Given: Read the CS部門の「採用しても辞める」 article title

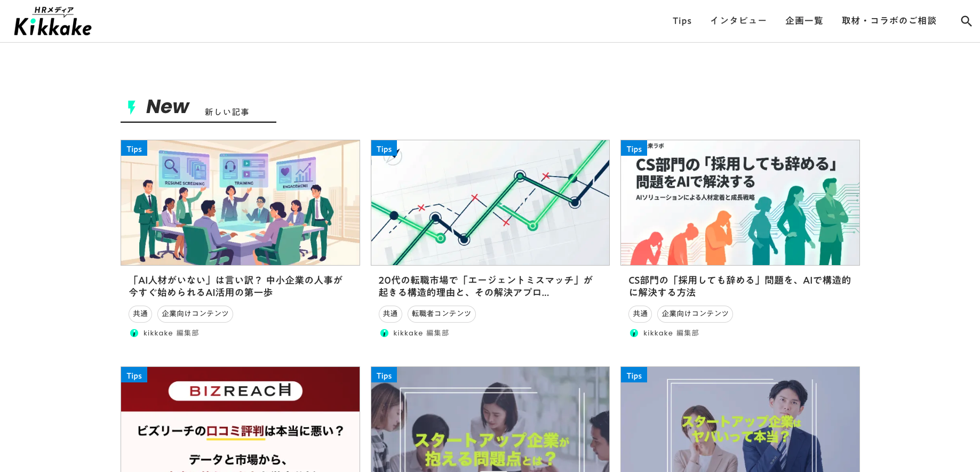Looking at the screenshot, I should click(x=740, y=286).
